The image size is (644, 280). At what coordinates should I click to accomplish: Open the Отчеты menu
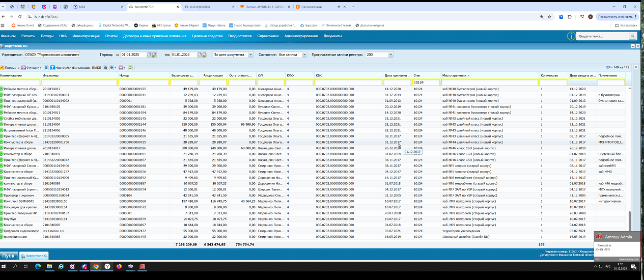point(111,36)
